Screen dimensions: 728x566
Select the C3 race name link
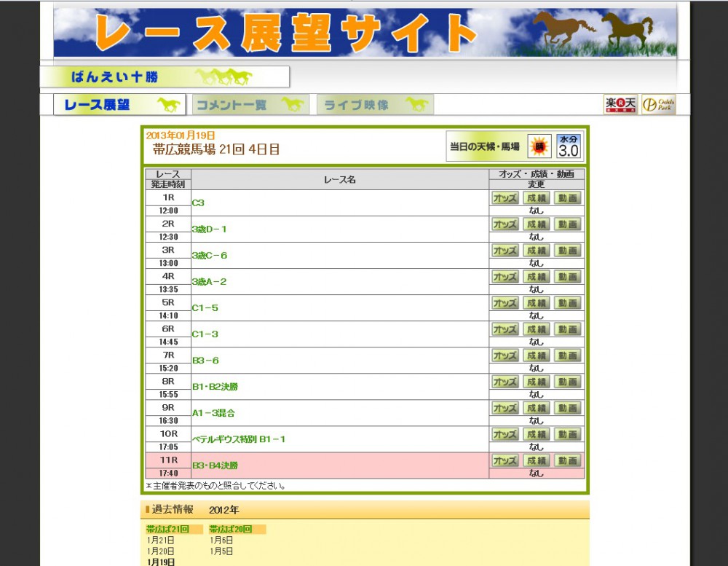tap(198, 203)
